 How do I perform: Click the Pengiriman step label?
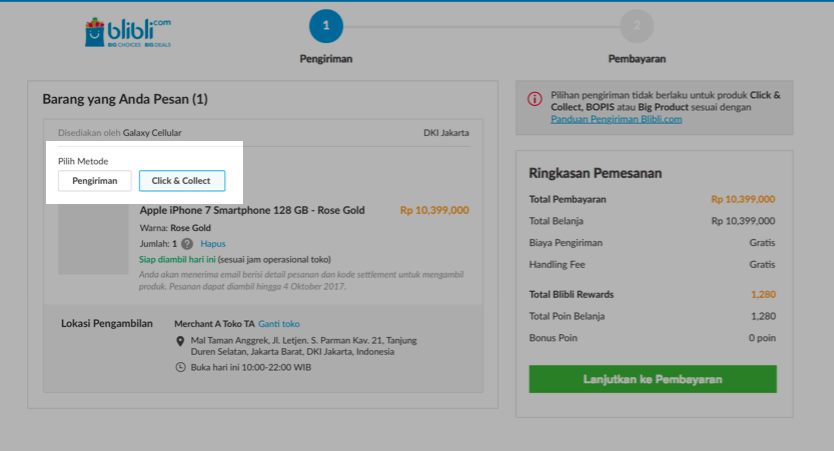(326, 59)
